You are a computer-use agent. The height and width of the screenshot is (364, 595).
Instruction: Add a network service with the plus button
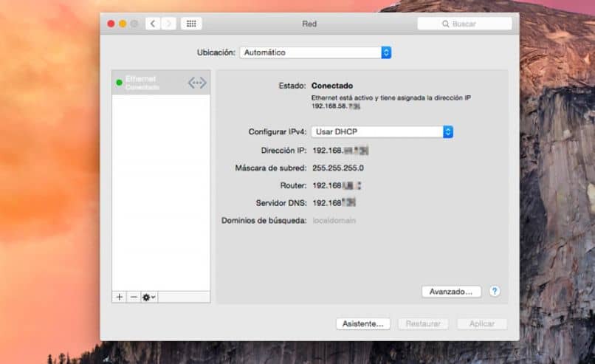119,298
